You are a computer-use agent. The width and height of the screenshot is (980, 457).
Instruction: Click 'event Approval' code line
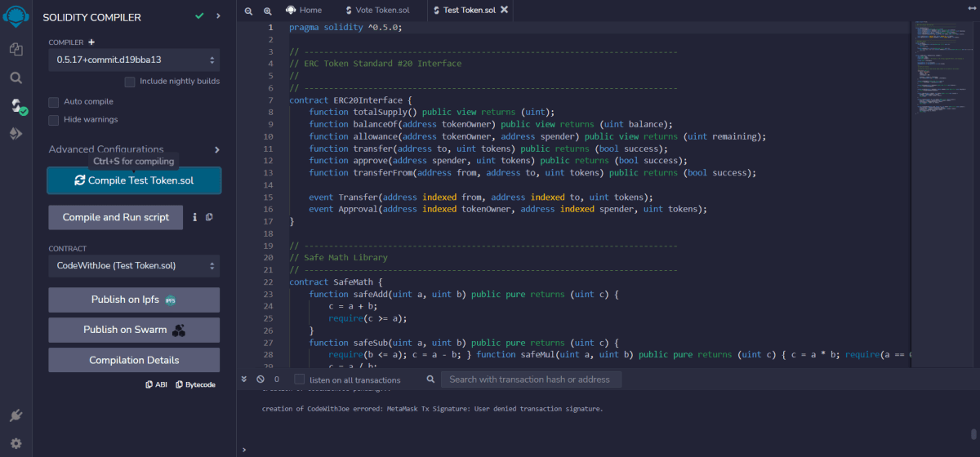click(508, 209)
